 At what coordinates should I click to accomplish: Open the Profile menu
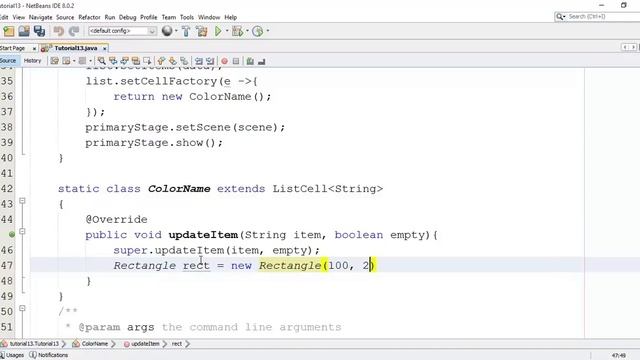coord(149,18)
